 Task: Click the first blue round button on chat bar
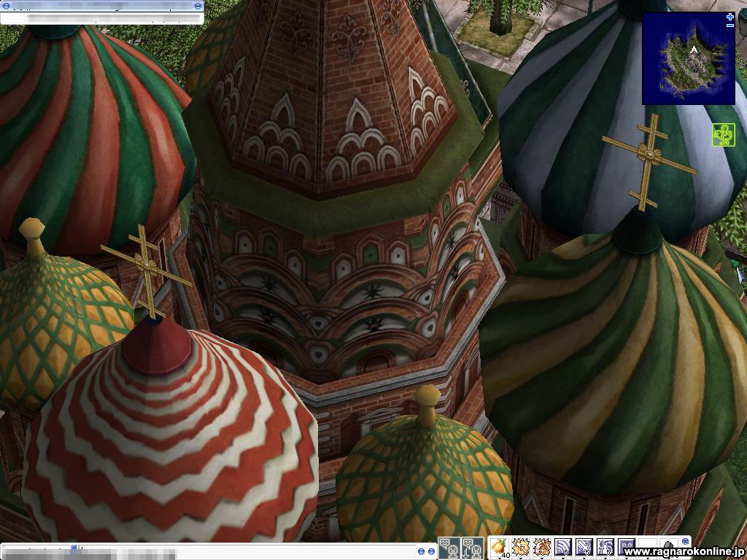tap(421, 551)
